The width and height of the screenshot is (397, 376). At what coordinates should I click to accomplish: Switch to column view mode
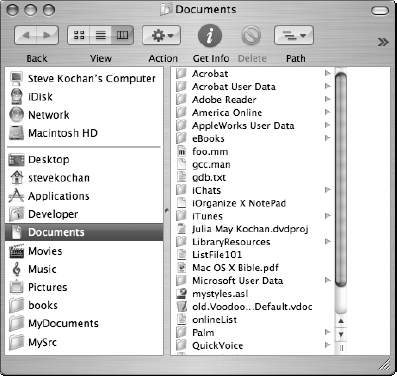point(122,35)
